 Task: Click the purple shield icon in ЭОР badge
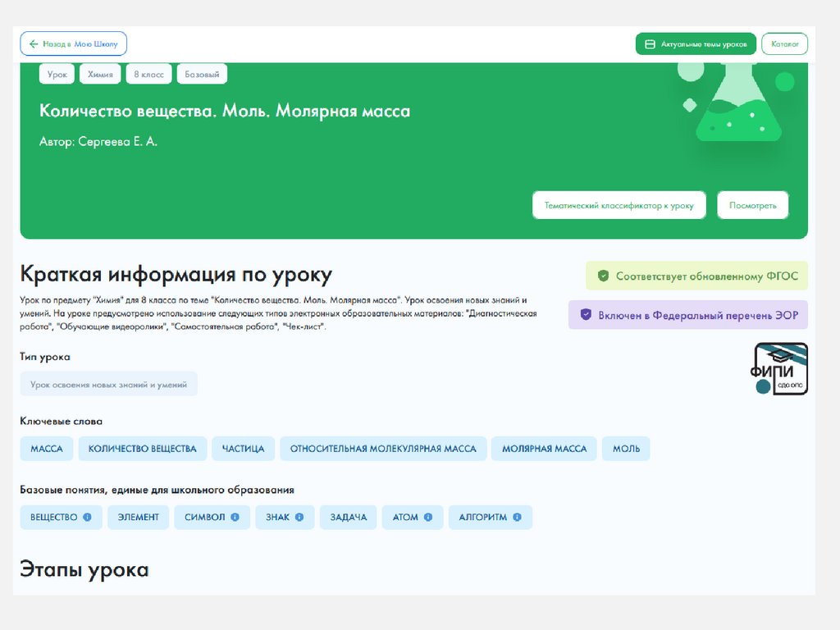pyautogui.click(x=586, y=314)
